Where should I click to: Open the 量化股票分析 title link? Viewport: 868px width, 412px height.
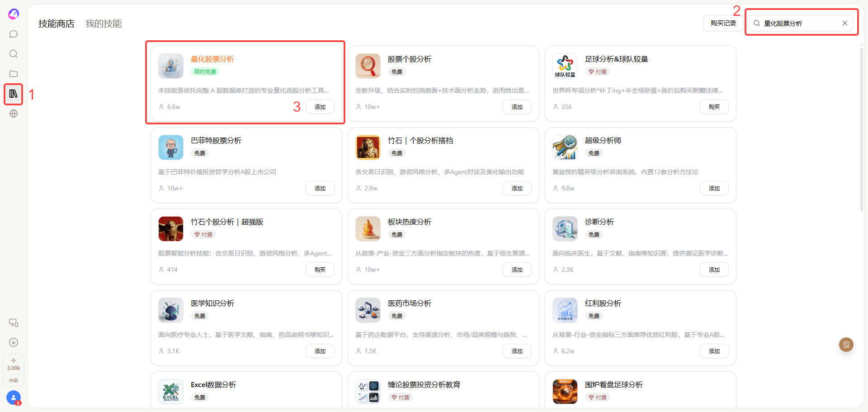(x=212, y=59)
